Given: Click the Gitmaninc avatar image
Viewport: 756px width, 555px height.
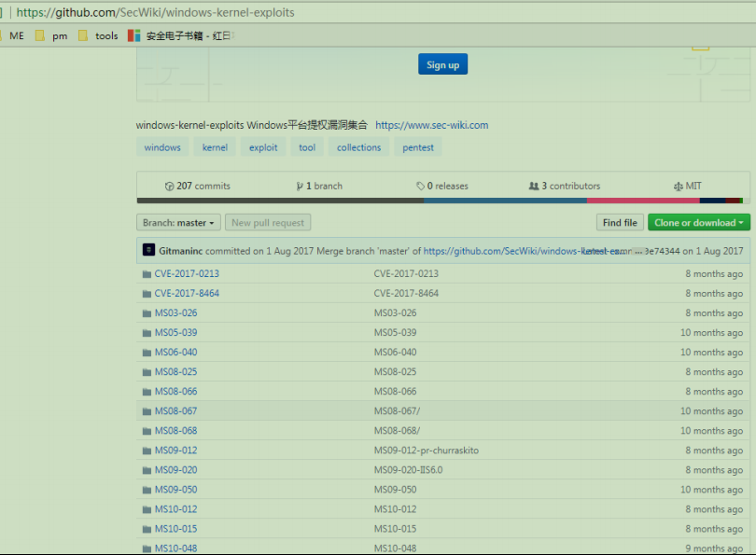Looking at the screenshot, I should coord(148,250).
